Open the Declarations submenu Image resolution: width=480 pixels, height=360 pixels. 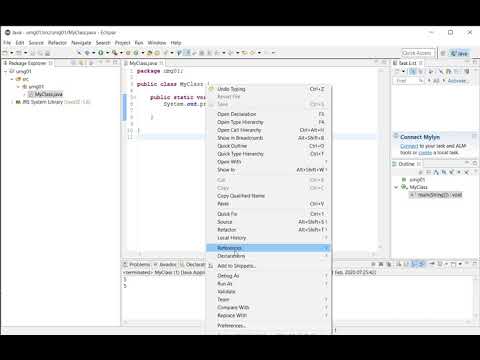click(x=269, y=256)
